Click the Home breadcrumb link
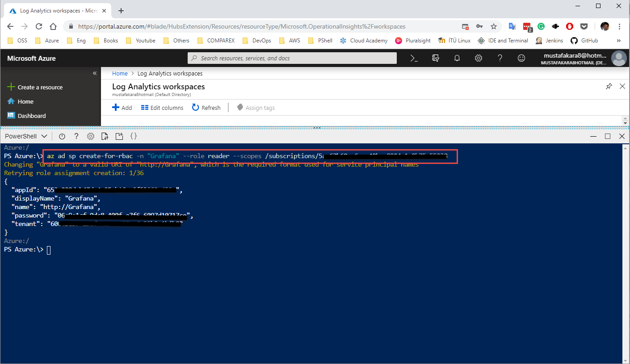 pyautogui.click(x=120, y=73)
